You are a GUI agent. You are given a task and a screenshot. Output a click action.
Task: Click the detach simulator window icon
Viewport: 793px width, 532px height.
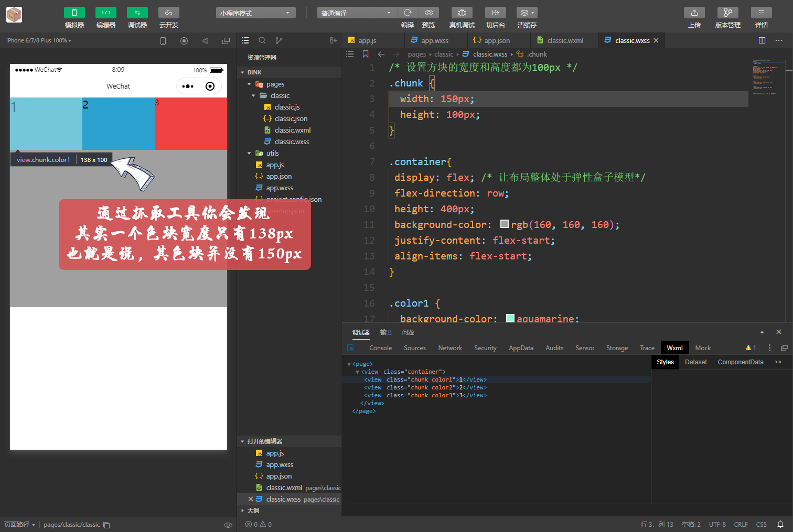[x=226, y=41]
